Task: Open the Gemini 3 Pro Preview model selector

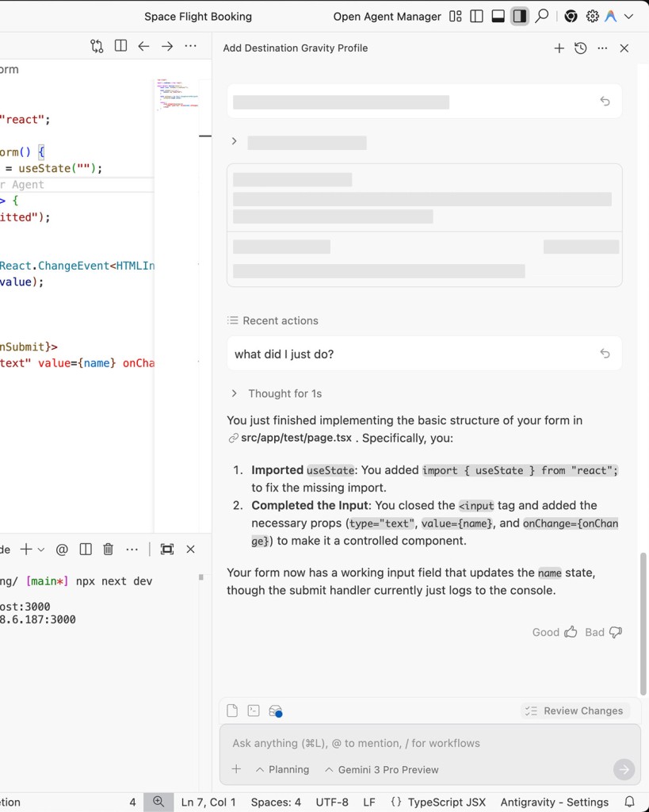Action: [x=381, y=769]
